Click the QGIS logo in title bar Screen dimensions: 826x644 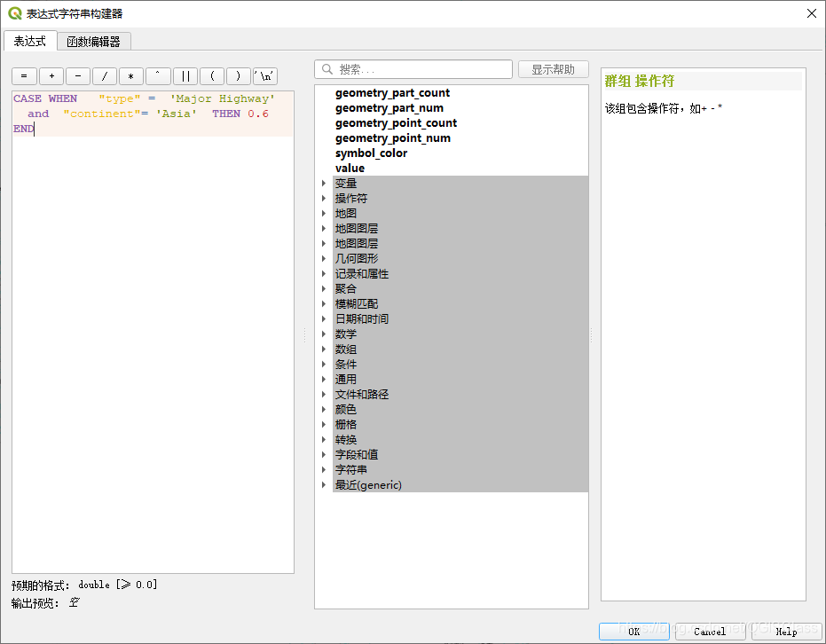pyautogui.click(x=15, y=13)
